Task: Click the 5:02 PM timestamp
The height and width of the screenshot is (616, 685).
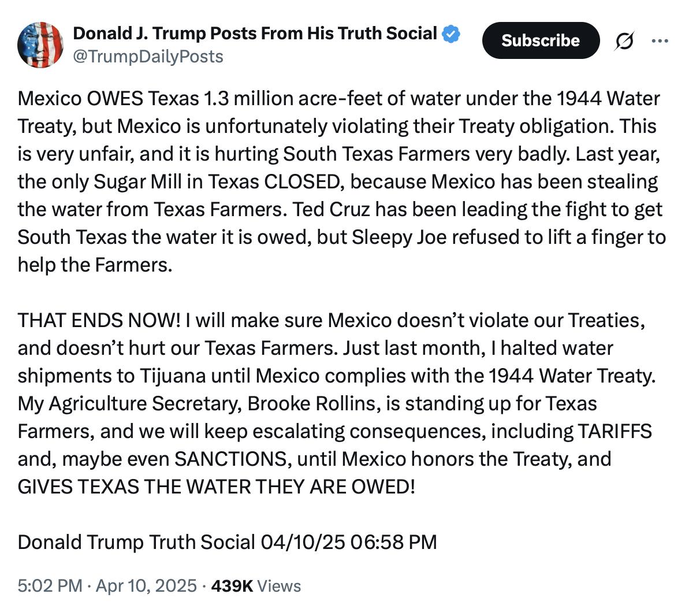Action: coord(50,586)
